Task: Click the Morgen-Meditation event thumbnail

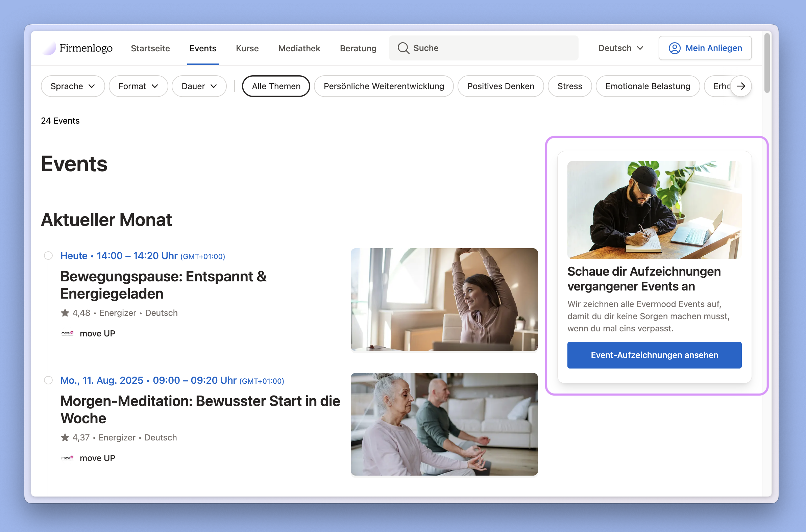Action: coord(444,424)
